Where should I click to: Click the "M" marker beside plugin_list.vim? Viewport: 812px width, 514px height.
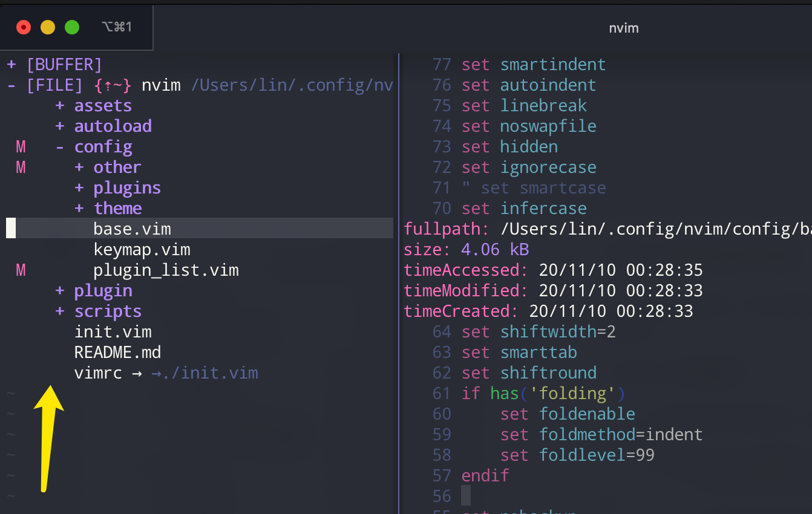pos(20,270)
